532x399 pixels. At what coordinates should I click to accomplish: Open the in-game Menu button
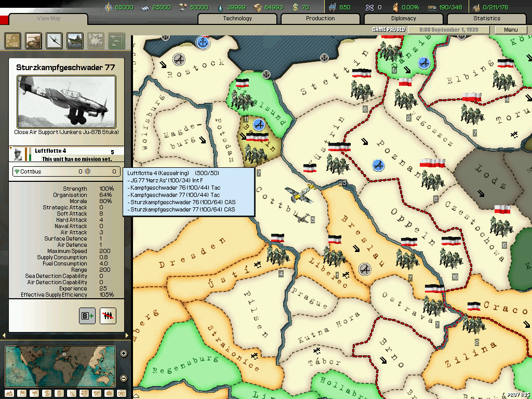click(511, 30)
